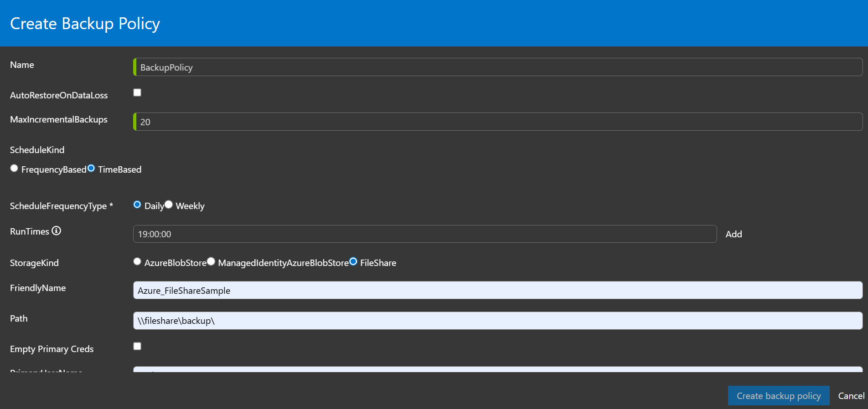
Task: Click the Path label
Action: 19,318
